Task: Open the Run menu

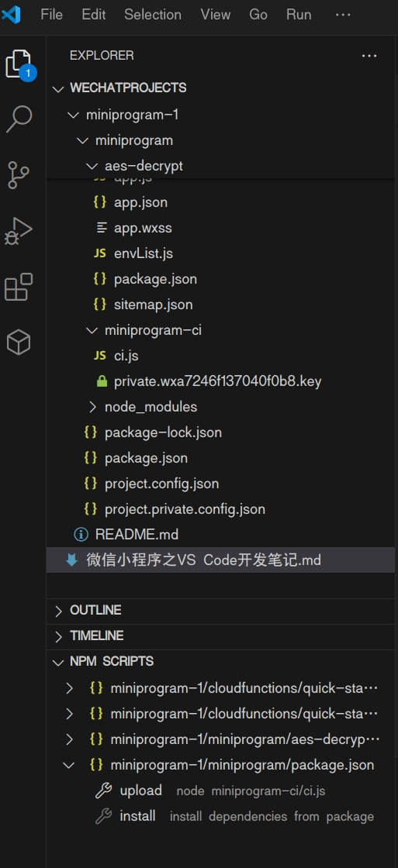Action: point(299,15)
